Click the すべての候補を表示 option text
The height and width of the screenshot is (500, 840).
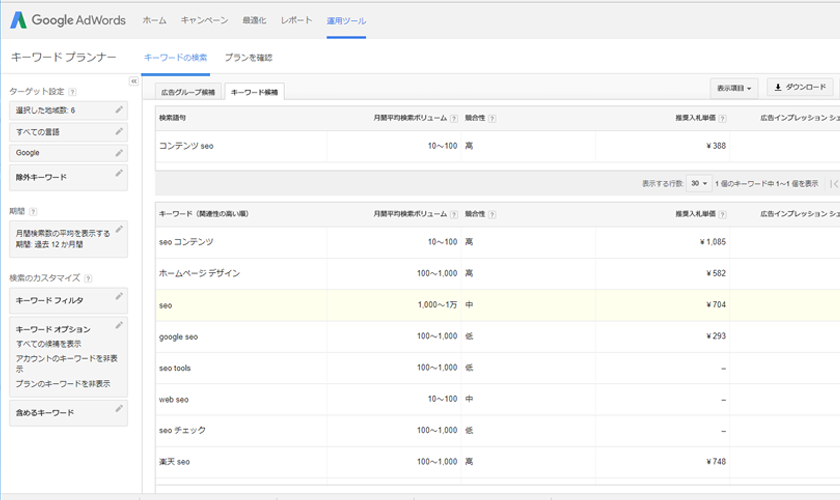pyautogui.click(x=48, y=344)
